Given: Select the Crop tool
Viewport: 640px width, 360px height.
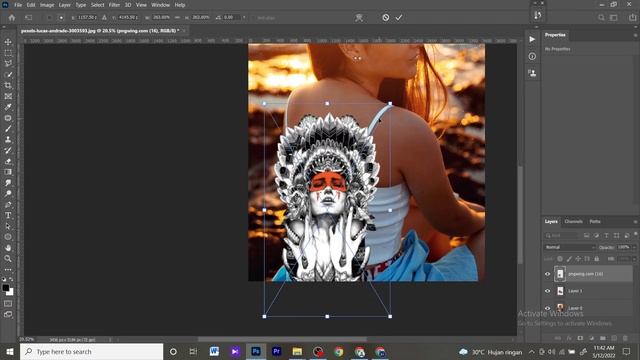Looking at the screenshot, I should click(8, 85).
